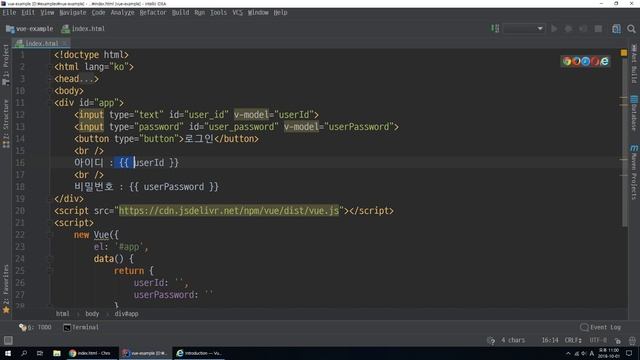
Task: Switch to Chrome index.html taskbar window
Action: coord(91,353)
